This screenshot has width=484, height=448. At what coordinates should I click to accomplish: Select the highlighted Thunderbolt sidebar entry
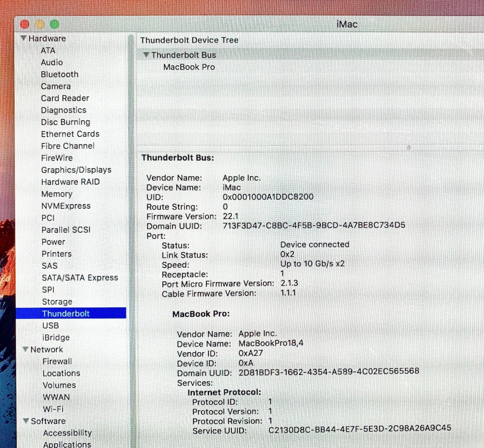click(x=71, y=313)
